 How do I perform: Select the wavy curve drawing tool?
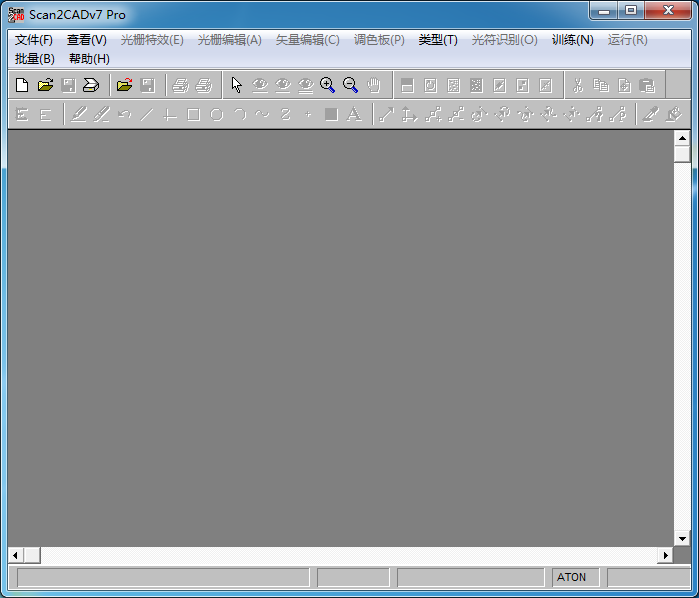(x=263, y=115)
